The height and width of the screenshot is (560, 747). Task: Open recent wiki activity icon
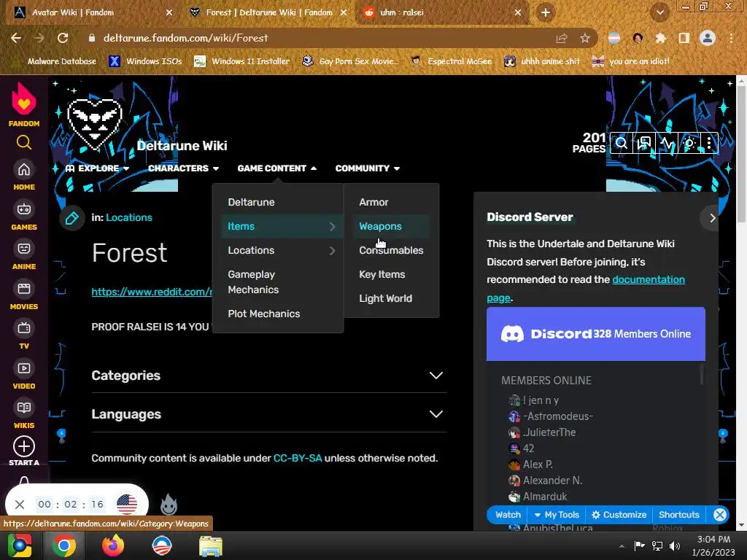(x=667, y=143)
